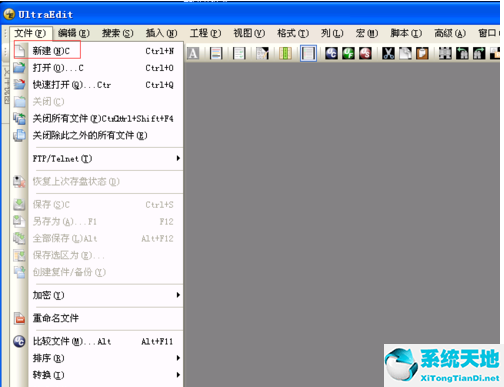This screenshot has width=504, height=387.
Task: Open the 搜索(S) menu
Action: click(117, 33)
